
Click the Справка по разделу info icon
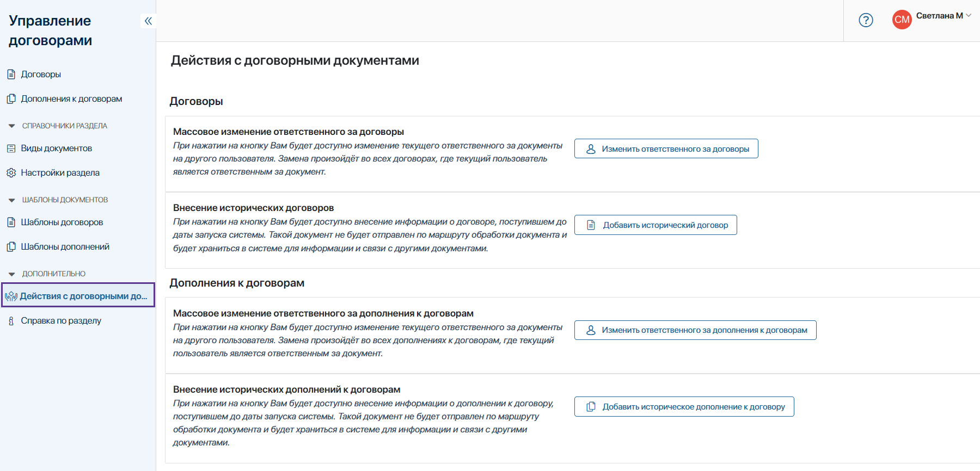11,321
